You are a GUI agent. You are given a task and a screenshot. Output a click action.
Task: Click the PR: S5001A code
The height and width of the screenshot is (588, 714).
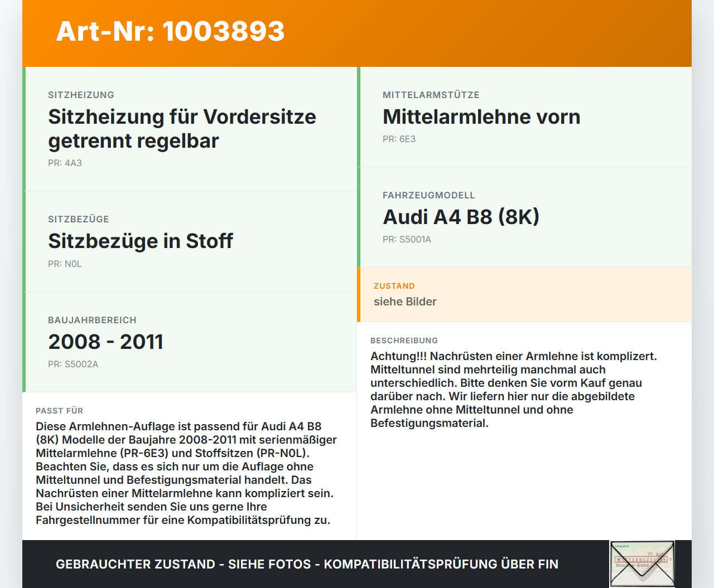(x=408, y=239)
